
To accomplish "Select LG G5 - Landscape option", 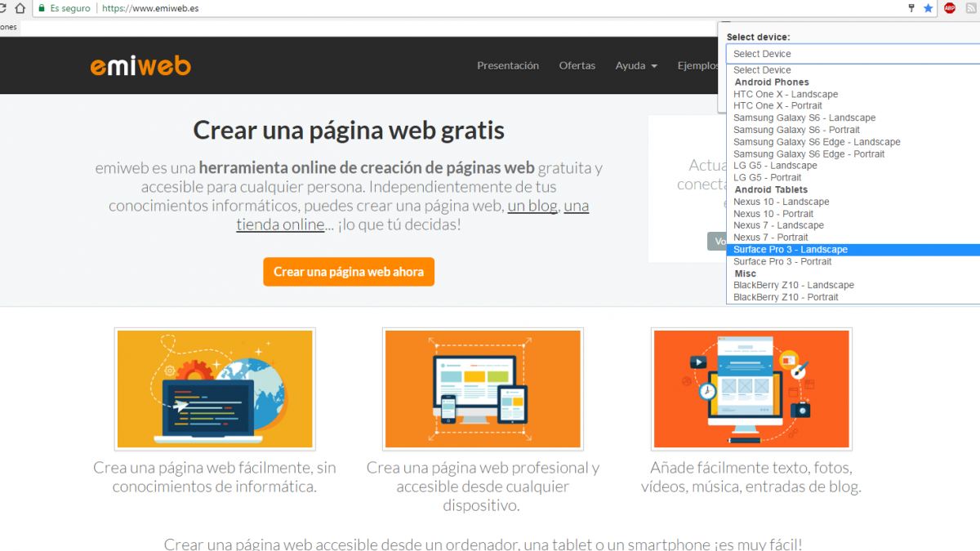I will click(853, 166).
